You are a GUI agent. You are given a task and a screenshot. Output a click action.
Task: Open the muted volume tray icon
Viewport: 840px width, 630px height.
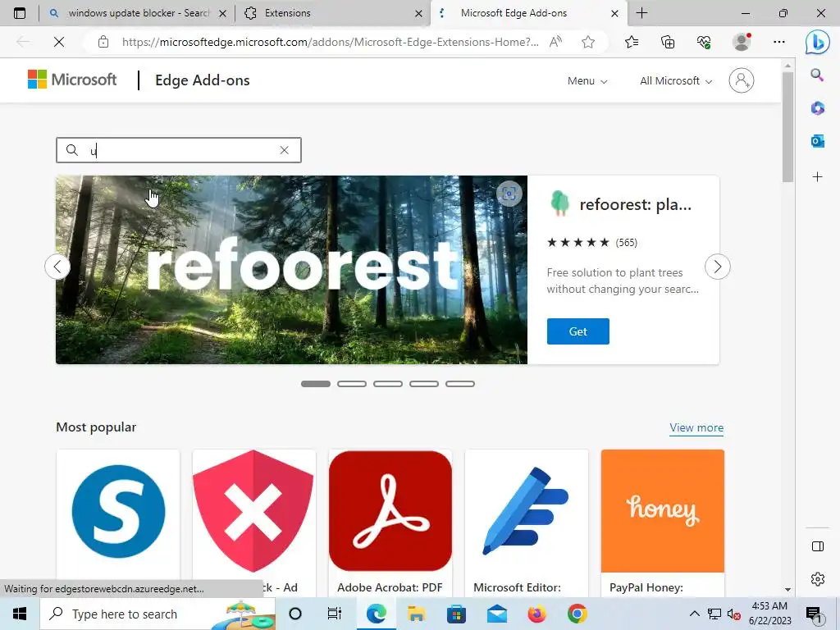pyautogui.click(x=734, y=614)
